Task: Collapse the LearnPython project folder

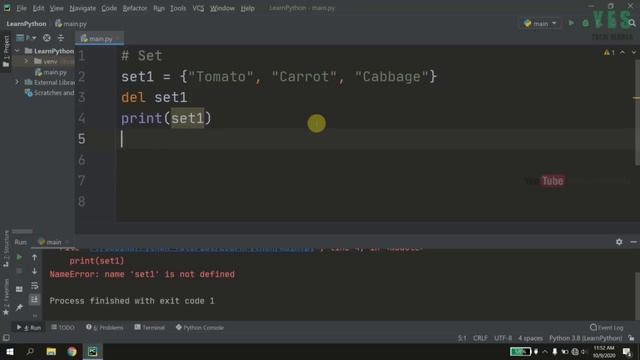Action: point(17,51)
